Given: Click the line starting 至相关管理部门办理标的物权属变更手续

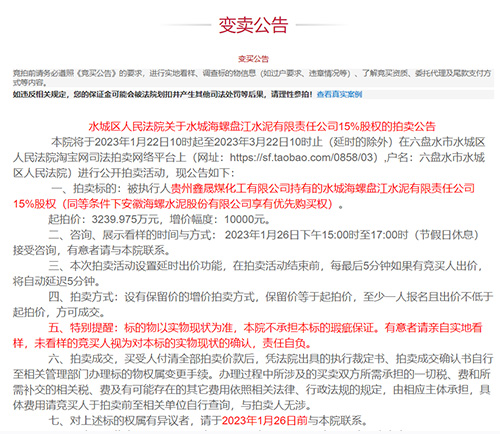Looking at the screenshot, I should coord(252,374).
